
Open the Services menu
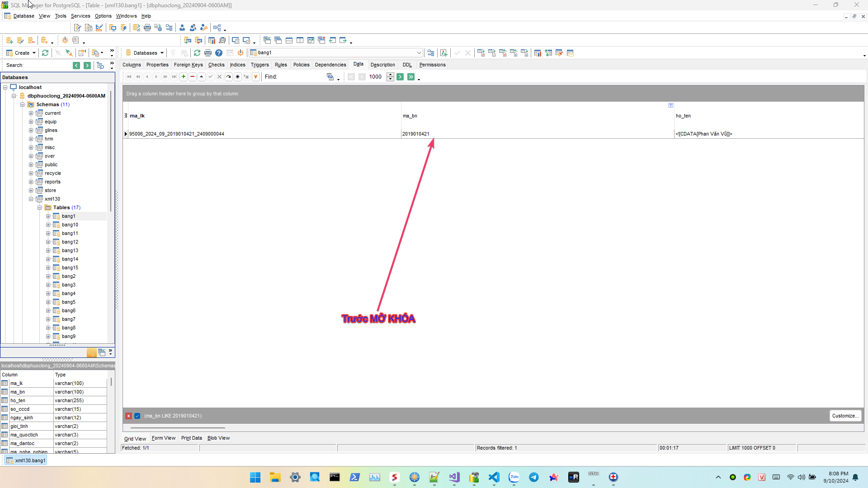80,16
